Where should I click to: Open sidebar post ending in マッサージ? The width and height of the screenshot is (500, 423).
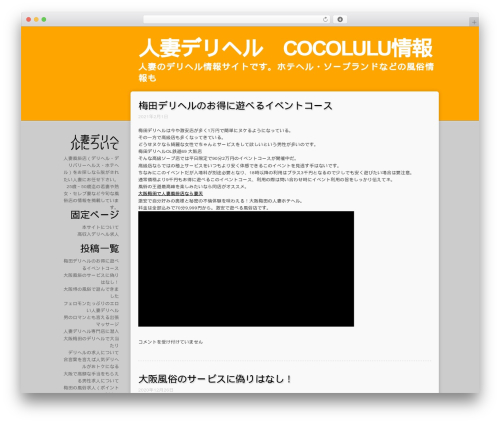click(91, 321)
